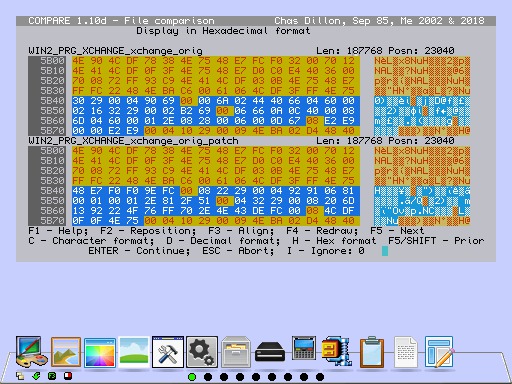The image size is (512, 384).
Task: Click the 'F4 - Redraw;' hint
Action: click(x=322, y=231)
